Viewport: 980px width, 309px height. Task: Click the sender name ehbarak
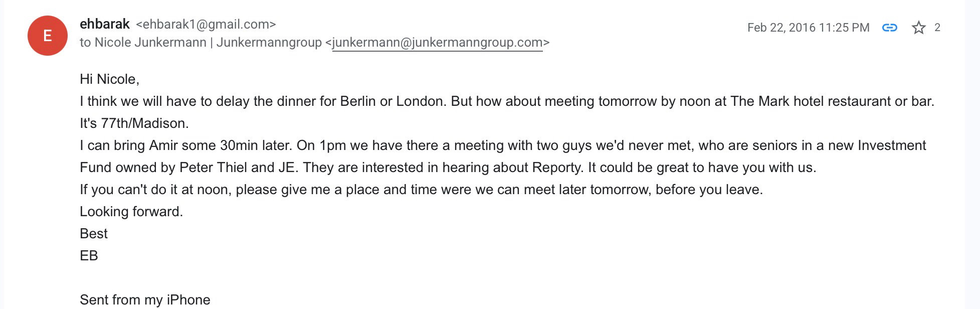click(105, 24)
